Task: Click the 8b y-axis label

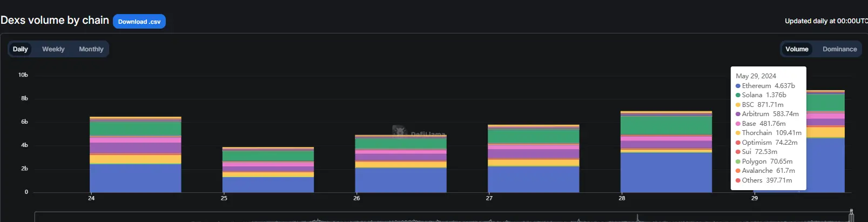Action: (25, 98)
